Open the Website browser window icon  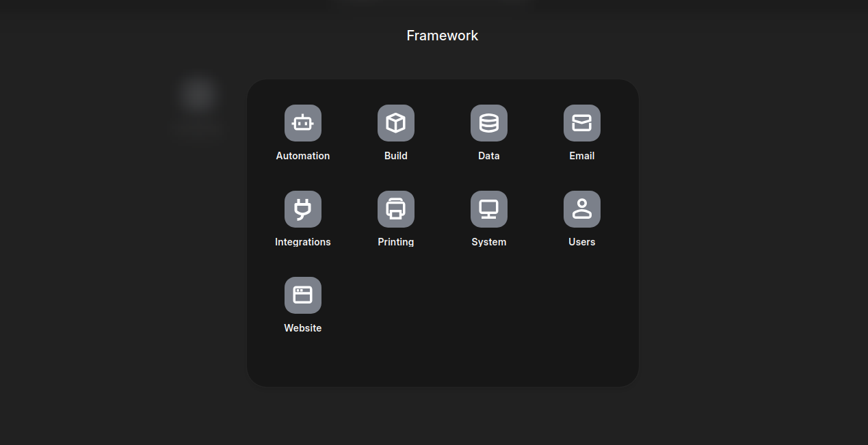[x=303, y=295]
